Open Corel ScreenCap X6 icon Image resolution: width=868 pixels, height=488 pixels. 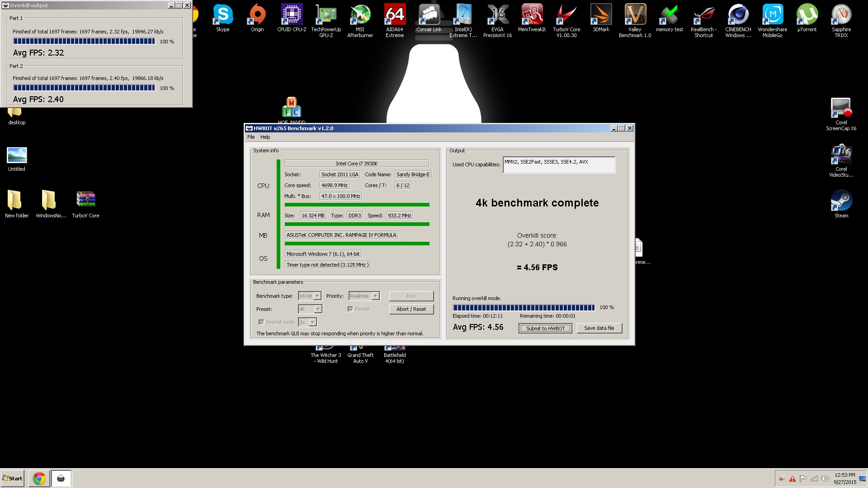tap(841, 114)
